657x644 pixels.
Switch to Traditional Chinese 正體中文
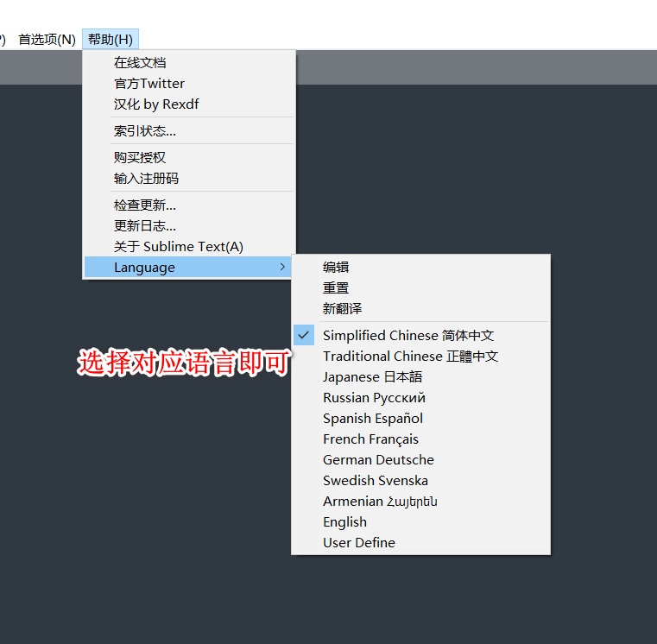(420, 357)
